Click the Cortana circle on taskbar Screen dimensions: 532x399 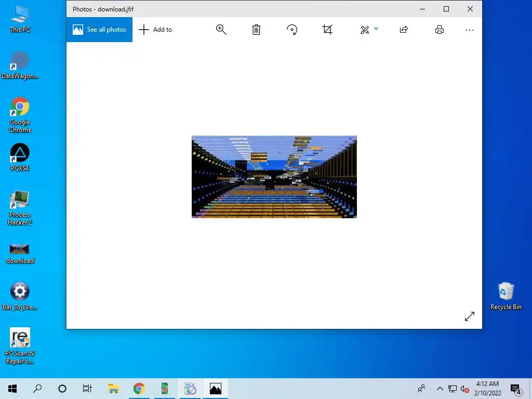pyautogui.click(x=62, y=389)
